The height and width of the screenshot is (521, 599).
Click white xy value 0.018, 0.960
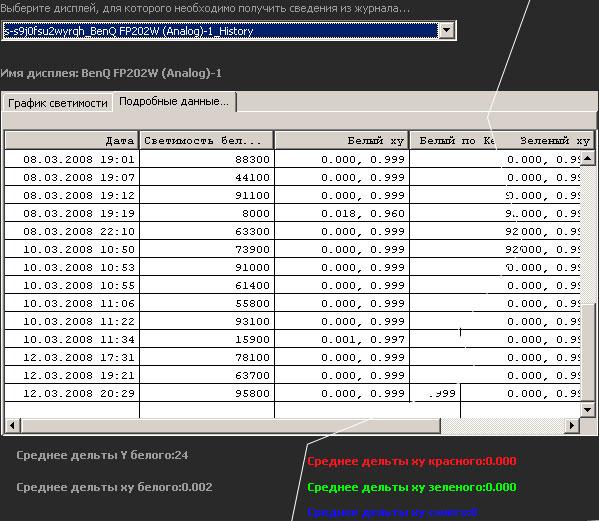pyautogui.click(x=363, y=213)
